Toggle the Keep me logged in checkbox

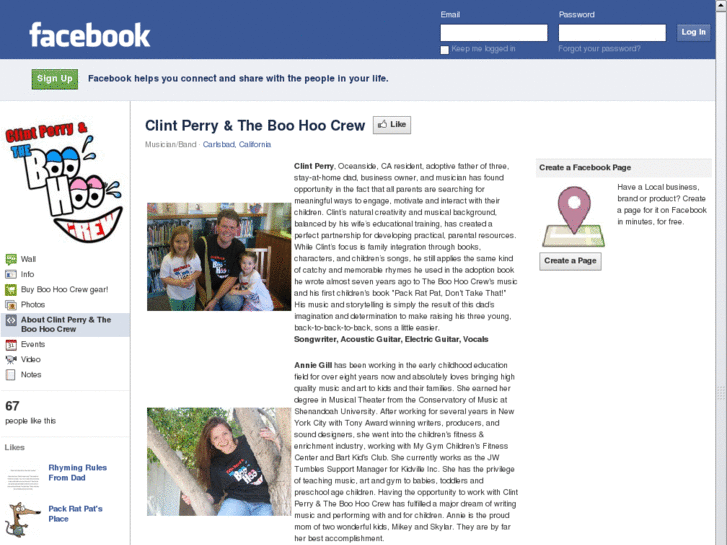pos(445,50)
